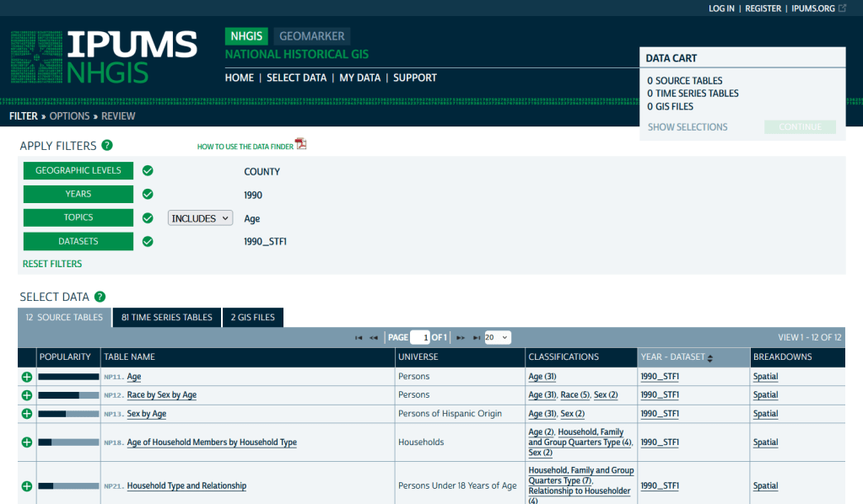This screenshot has height=504, width=863.
Task: Sort by the Year - Dataset column
Action: (677, 357)
